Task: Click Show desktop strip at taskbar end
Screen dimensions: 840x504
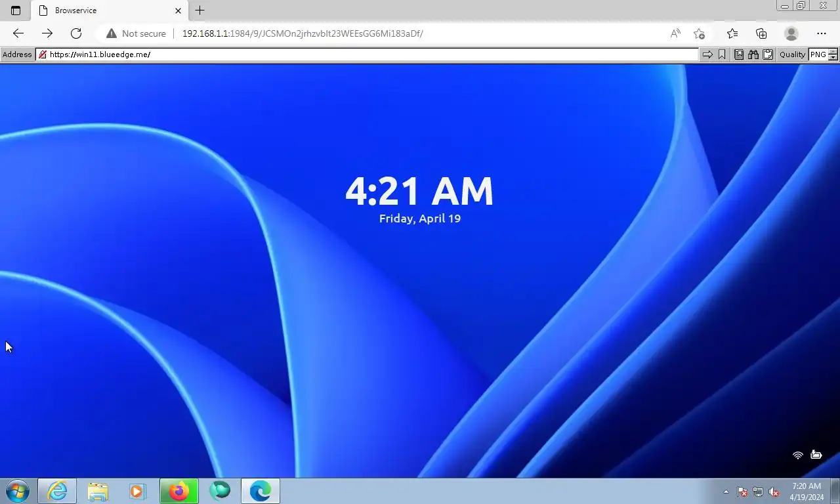Action: pyautogui.click(x=835, y=491)
